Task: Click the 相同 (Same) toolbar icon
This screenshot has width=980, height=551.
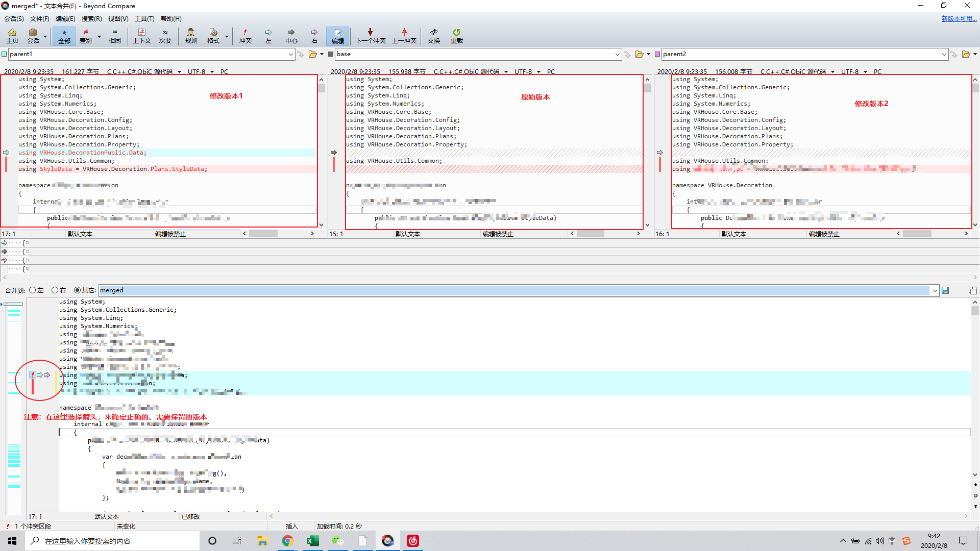Action: pos(114,36)
